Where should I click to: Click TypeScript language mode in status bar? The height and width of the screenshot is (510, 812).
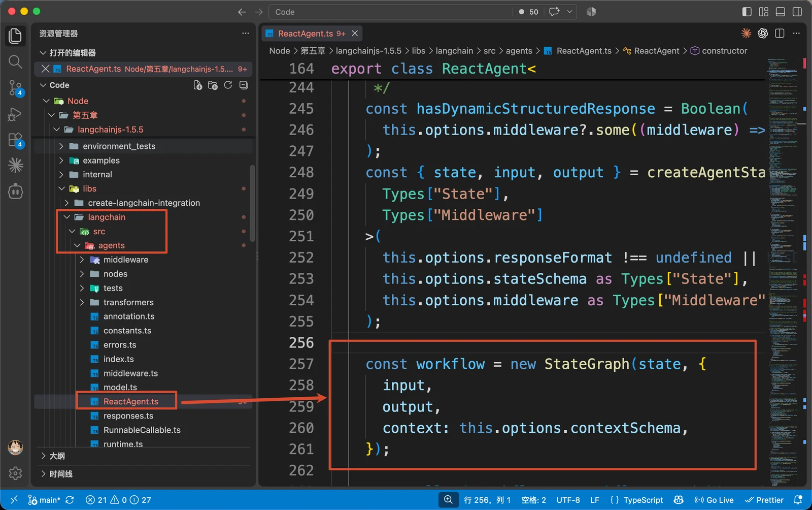637,500
